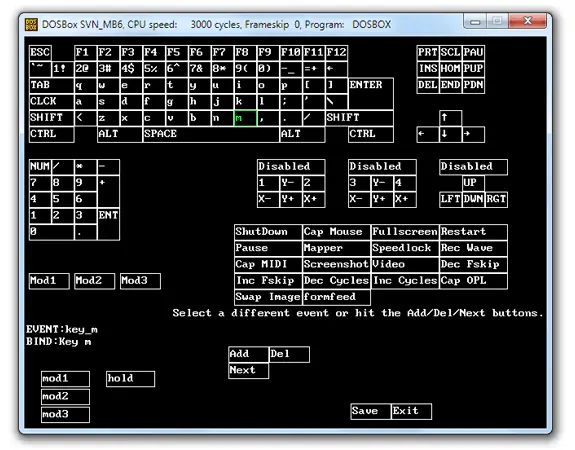The width and height of the screenshot is (575, 450).
Task: Choose the Cap MIDI event
Action: [268, 265]
